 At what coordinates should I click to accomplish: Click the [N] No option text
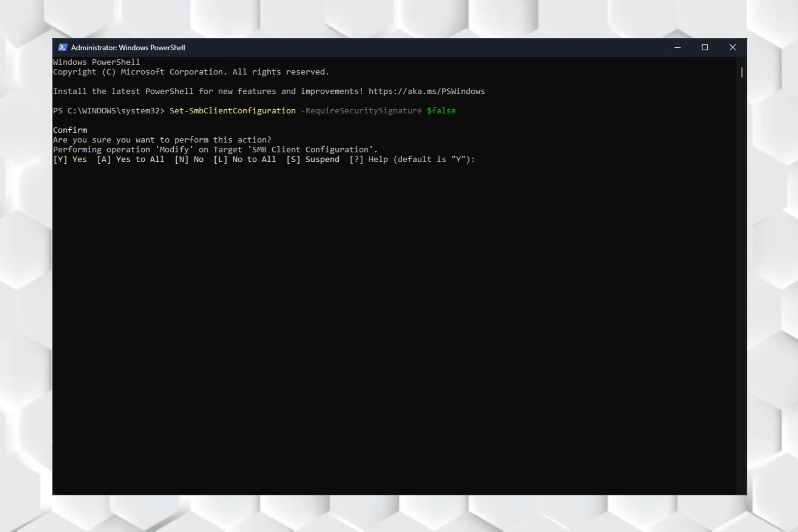pos(189,160)
